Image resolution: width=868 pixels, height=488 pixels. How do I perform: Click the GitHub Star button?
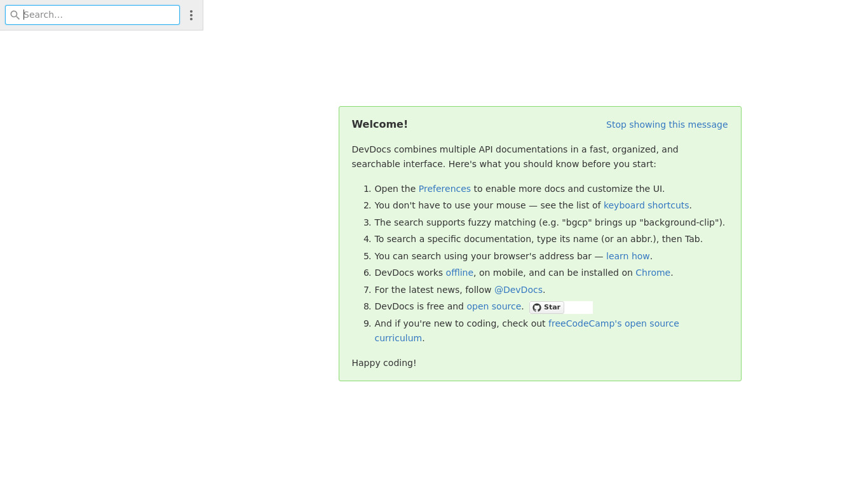coord(546,308)
